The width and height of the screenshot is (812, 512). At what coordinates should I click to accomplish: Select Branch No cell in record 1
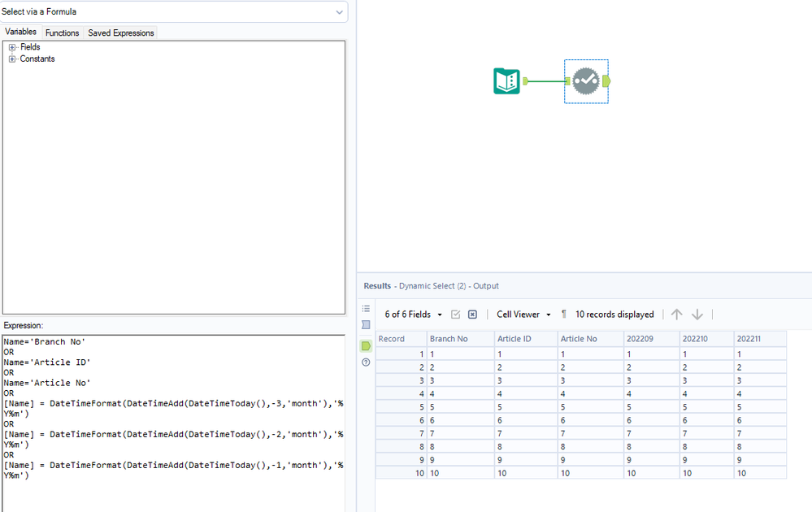point(460,354)
